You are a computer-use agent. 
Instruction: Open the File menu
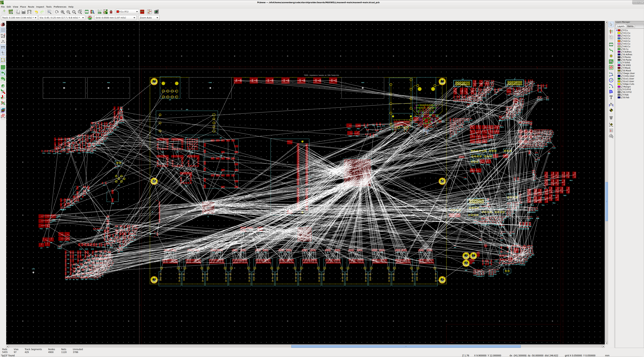click(3, 7)
